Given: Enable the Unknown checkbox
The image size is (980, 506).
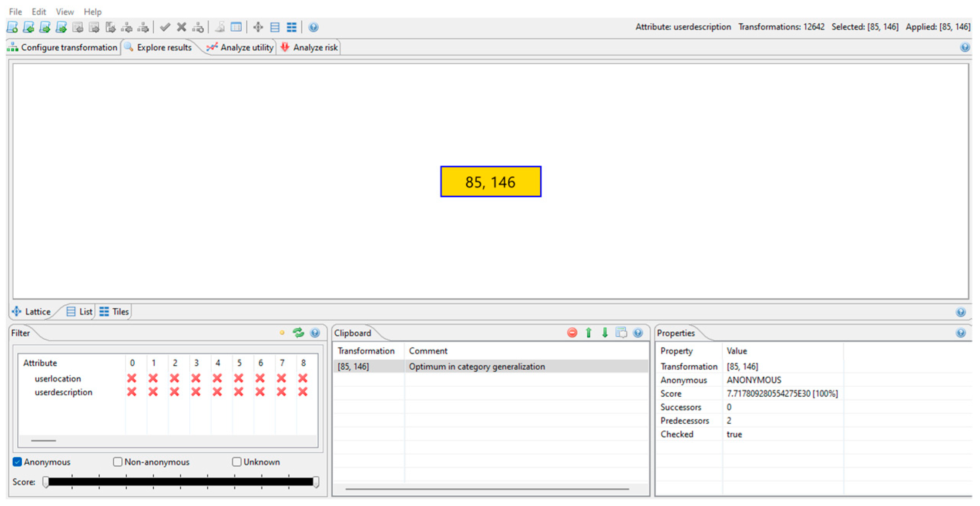Looking at the screenshot, I should click(x=237, y=462).
